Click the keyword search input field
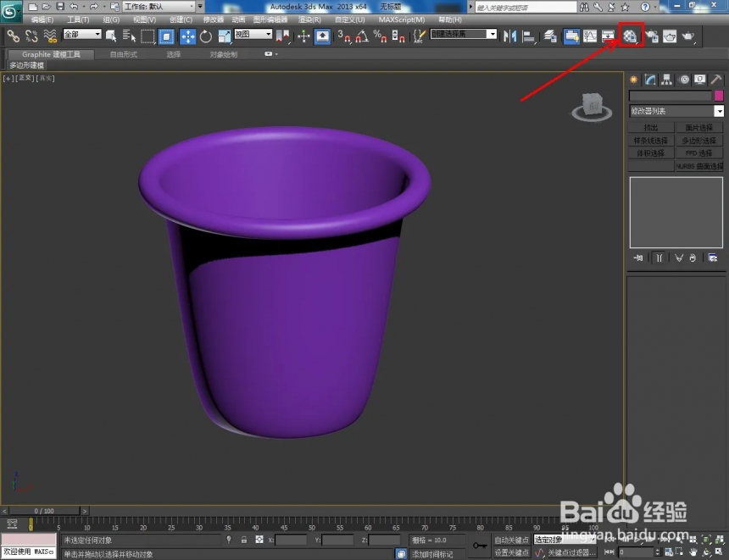This screenshot has width=729, height=560. (x=525, y=7)
